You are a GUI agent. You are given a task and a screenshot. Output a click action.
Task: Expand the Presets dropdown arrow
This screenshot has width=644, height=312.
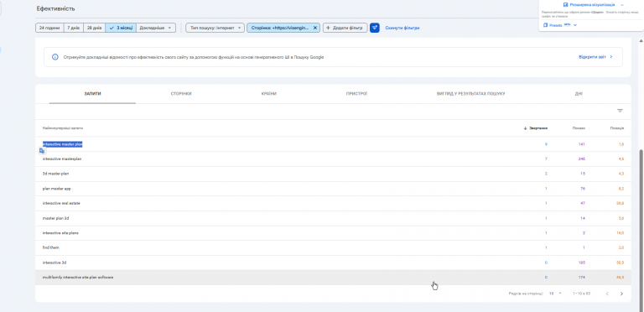point(575,25)
